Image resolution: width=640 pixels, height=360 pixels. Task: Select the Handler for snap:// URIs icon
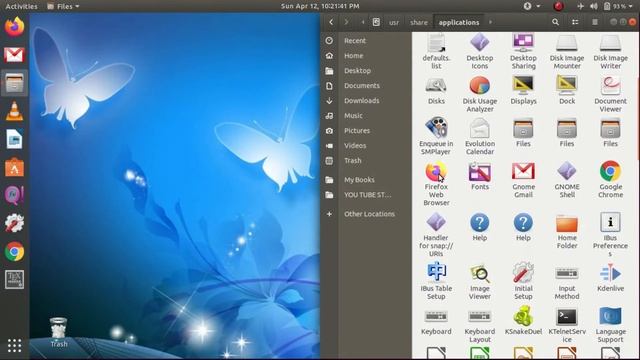point(436,223)
